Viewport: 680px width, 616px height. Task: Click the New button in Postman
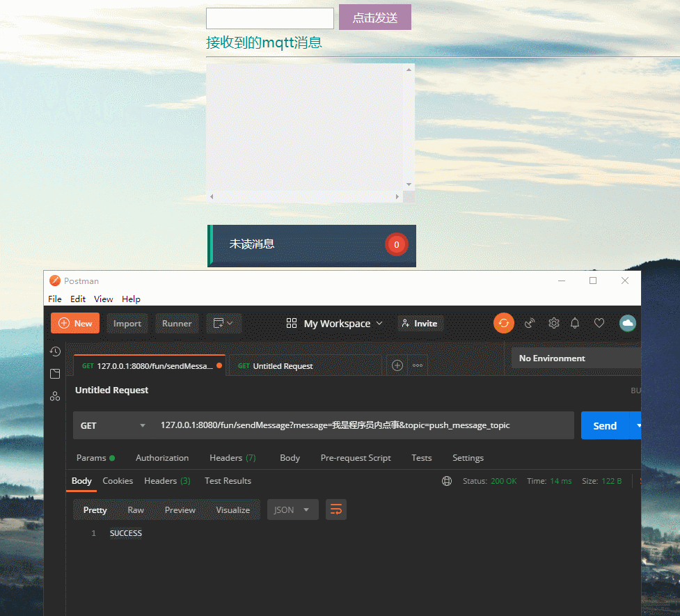(x=75, y=323)
